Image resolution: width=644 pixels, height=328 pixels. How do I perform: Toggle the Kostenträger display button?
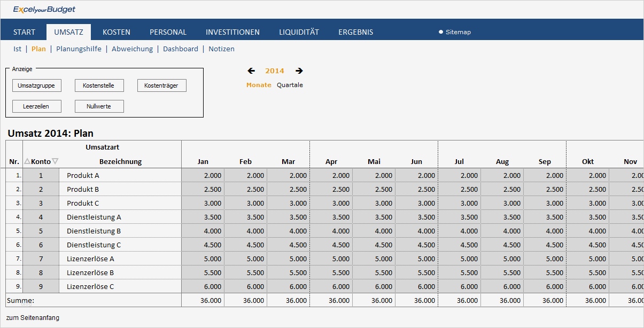[x=161, y=85]
